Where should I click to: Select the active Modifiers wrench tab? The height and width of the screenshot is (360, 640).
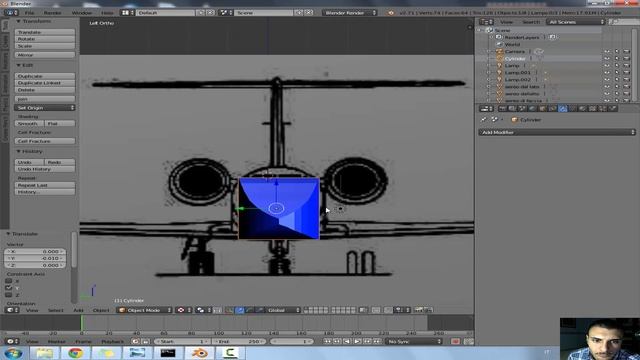tap(562, 109)
